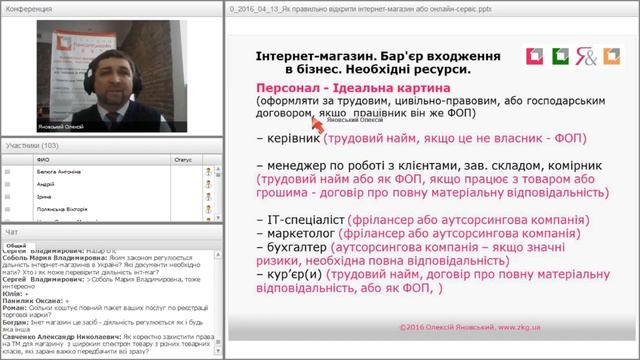Click the 'IT-спеціаліст' line on the slide
This screenshot has width=640, height=360.
point(423,220)
